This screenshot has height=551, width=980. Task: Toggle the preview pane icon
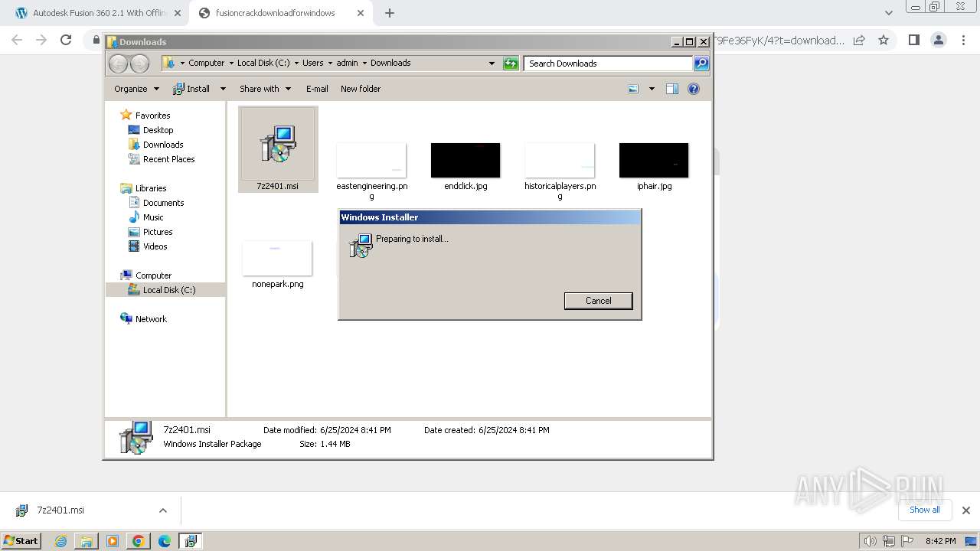[672, 89]
